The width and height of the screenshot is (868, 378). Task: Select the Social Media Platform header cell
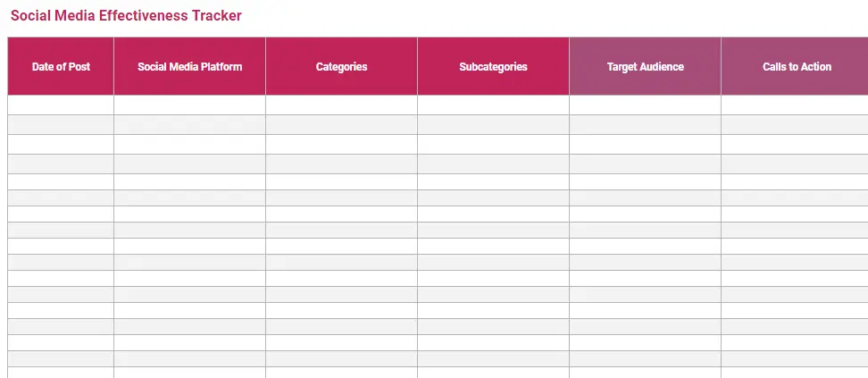[189, 67]
